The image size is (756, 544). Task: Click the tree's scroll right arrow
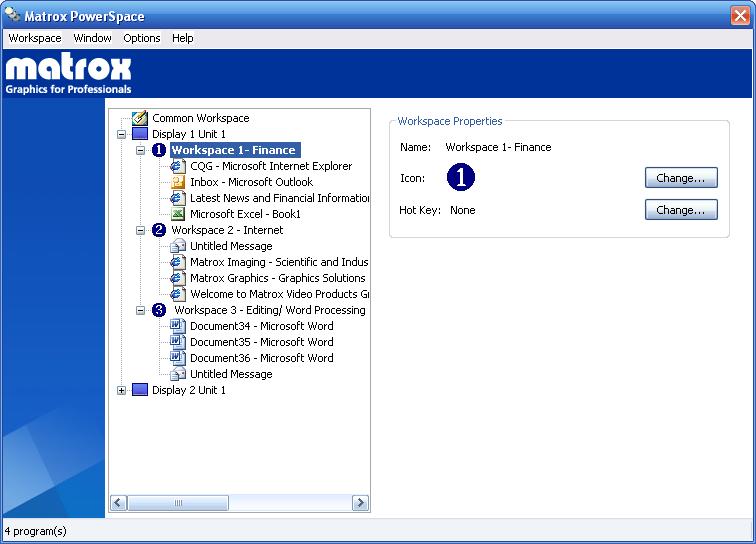click(360, 503)
